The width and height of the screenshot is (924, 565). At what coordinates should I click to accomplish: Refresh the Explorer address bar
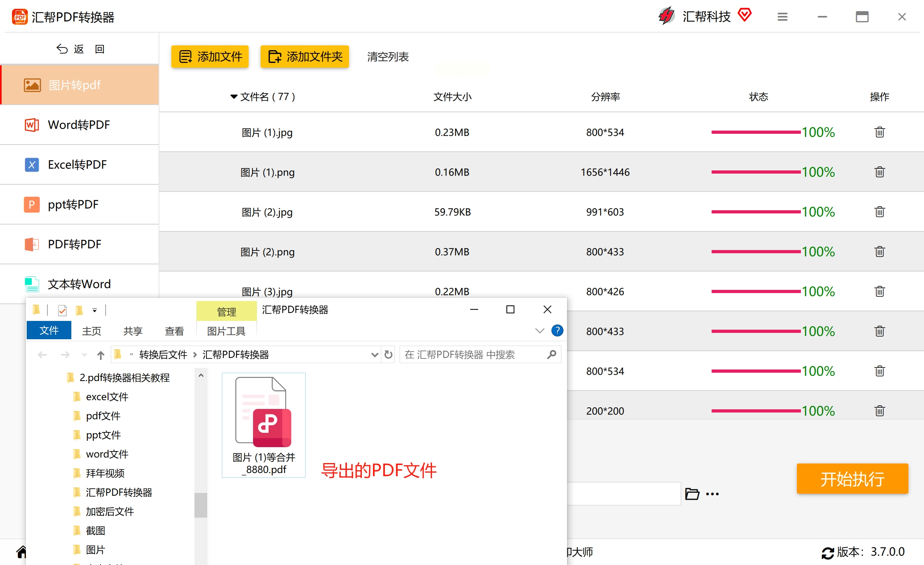coord(388,354)
